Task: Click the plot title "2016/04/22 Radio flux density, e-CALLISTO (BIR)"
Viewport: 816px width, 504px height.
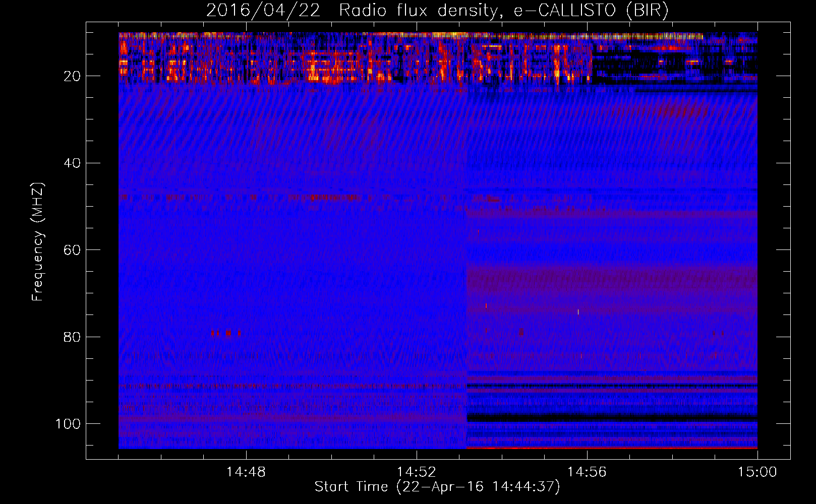Action: [437, 11]
